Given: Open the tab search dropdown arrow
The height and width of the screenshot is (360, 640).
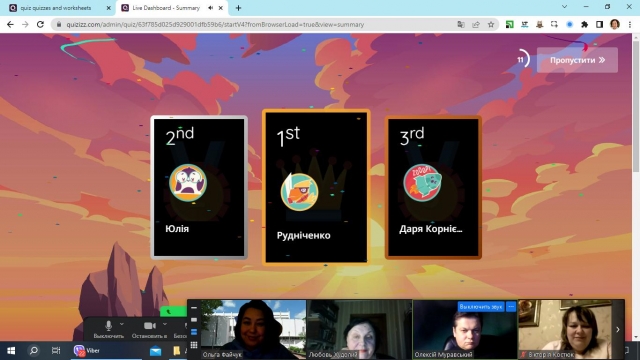Looking at the screenshot, I should [564, 7].
